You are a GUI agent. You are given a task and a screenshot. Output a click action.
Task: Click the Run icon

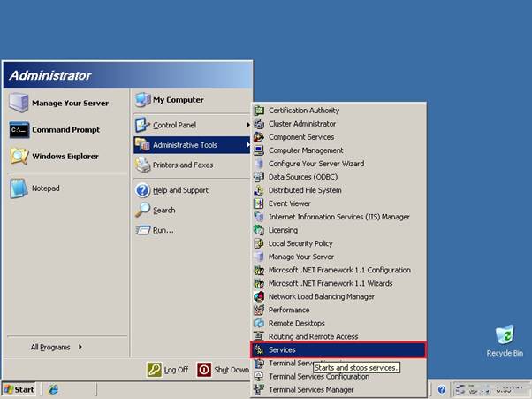pyautogui.click(x=143, y=230)
